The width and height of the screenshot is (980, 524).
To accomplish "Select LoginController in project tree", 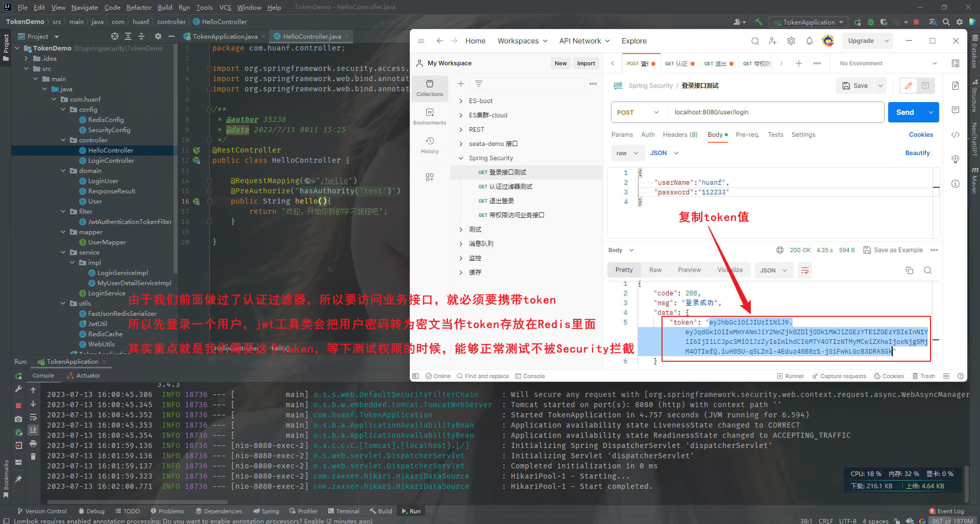I will (111, 160).
